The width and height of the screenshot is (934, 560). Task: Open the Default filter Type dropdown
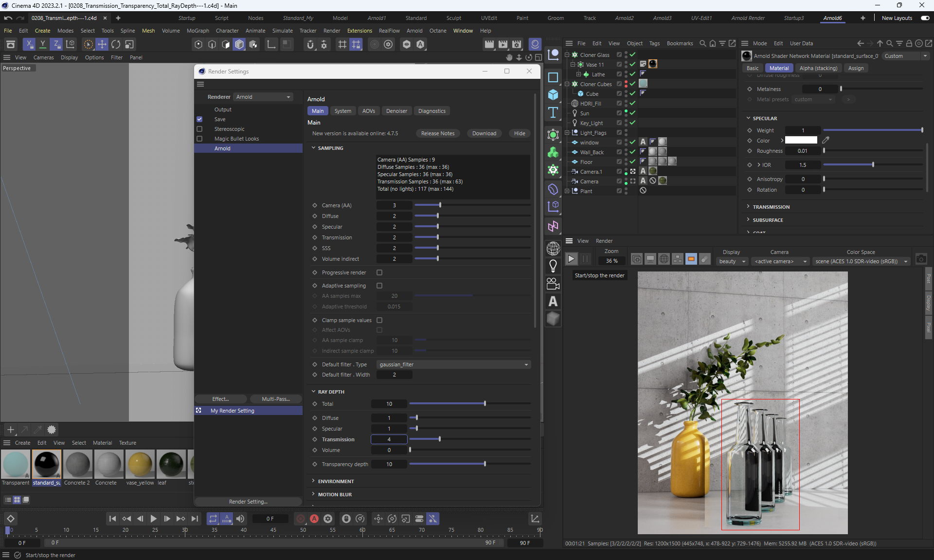pyautogui.click(x=453, y=364)
